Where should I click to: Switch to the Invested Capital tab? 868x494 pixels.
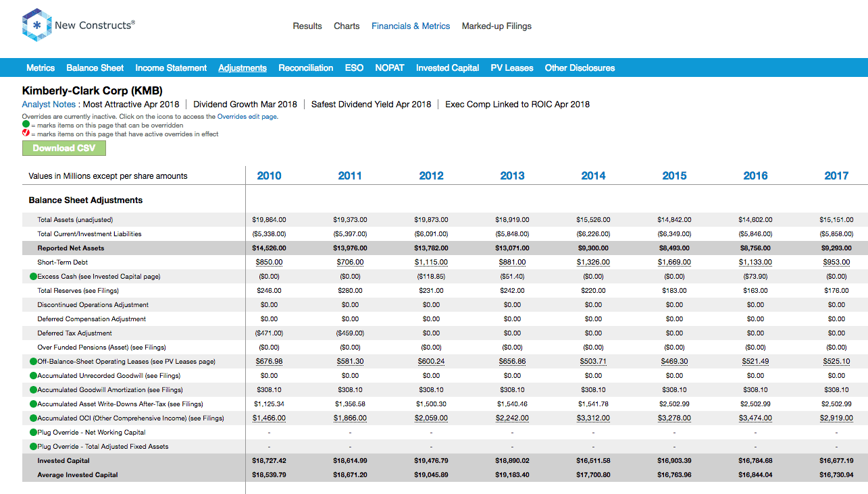click(448, 68)
